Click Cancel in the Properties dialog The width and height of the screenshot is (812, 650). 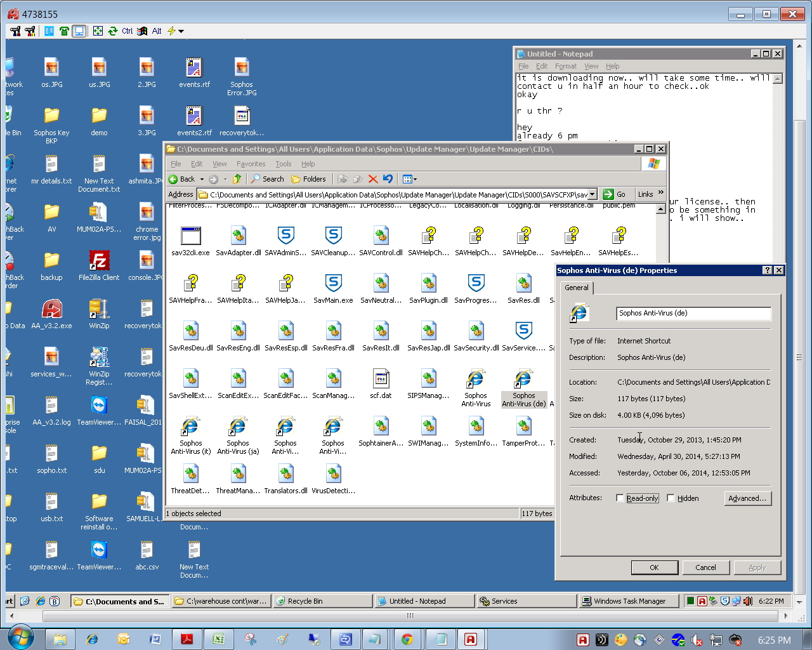coord(705,567)
